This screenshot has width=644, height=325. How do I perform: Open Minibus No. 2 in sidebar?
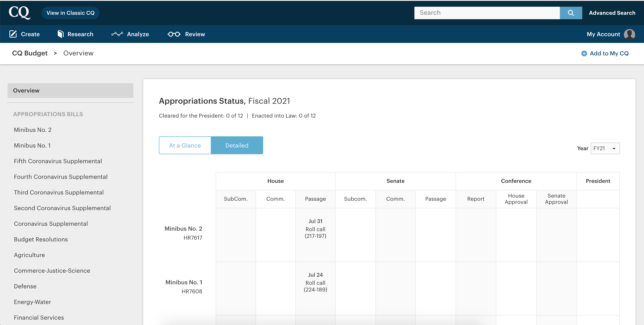click(x=33, y=130)
